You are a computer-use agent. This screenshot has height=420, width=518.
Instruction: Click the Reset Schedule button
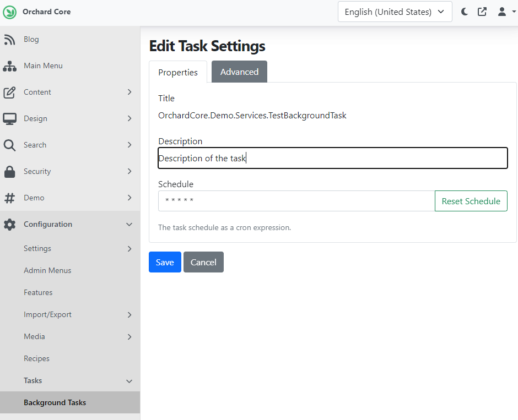pyautogui.click(x=471, y=201)
